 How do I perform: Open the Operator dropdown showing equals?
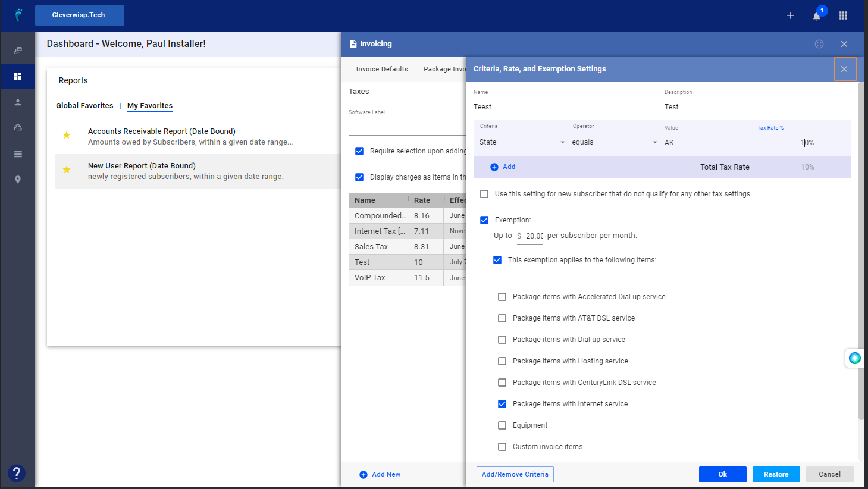click(615, 142)
